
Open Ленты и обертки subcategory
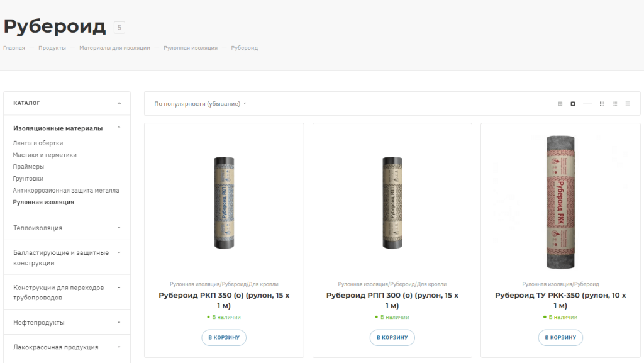[x=38, y=143]
